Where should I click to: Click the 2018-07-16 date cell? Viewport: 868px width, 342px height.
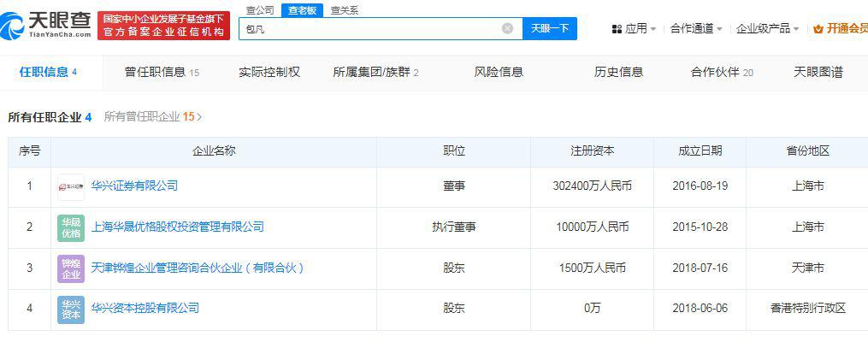pyautogui.click(x=700, y=268)
